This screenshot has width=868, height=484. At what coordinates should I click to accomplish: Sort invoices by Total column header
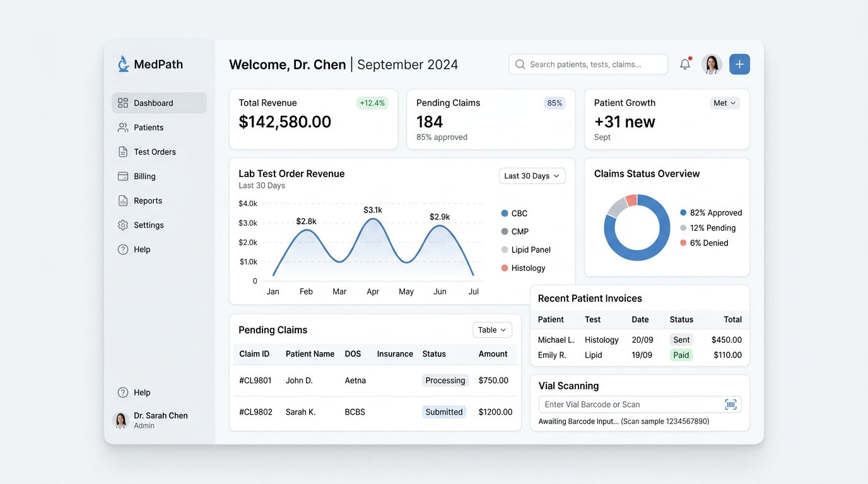[x=733, y=320]
